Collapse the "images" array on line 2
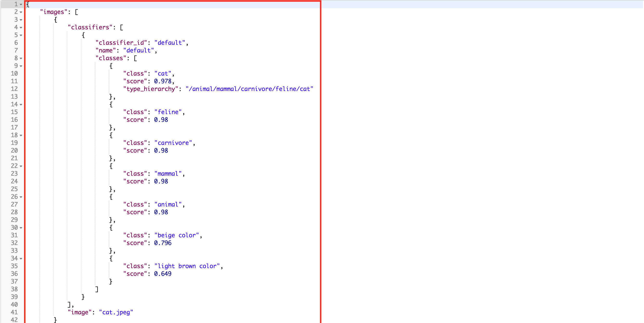Viewport: 644px width, 323px height. (x=21, y=12)
